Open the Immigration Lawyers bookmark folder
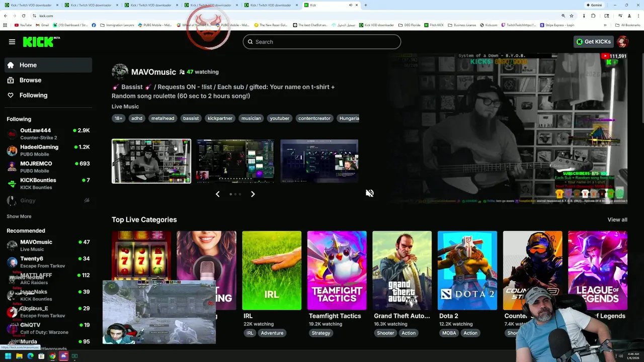This screenshot has width=644, height=362. click(x=117, y=25)
